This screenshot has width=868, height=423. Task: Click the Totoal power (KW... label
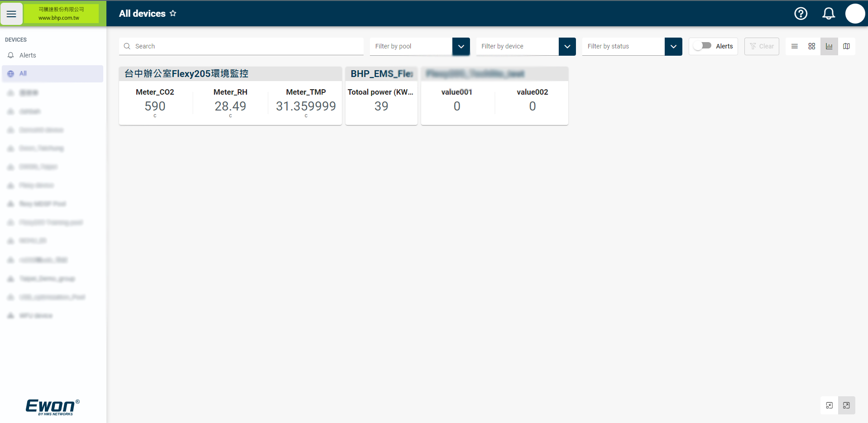coord(380,92)
